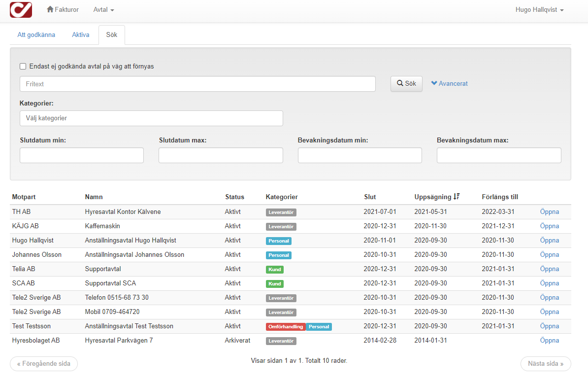588x384 pixels.
Task: Open Anställningsavtal Hugo Hallqvist via Öppna
Action: 550,240
